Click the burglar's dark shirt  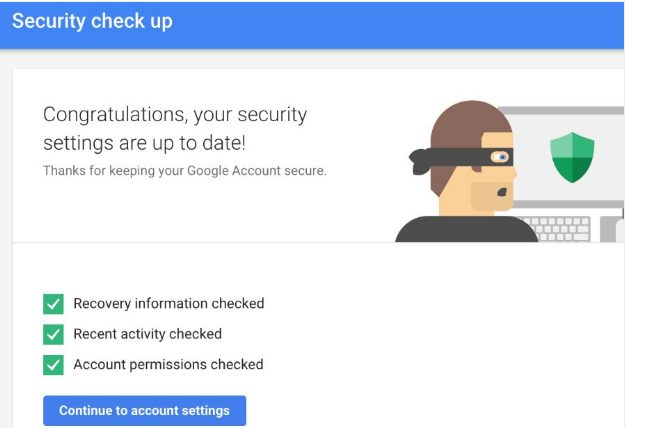pyautogui.click(x=466, y=229)
